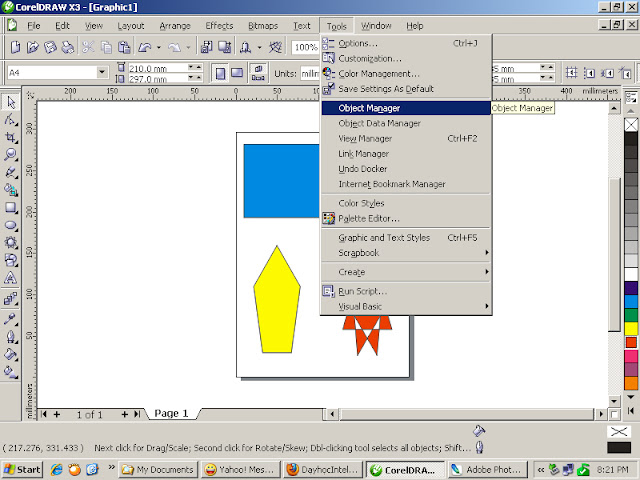640x480 pixels.
Task: Click the Import icon
Action: (x=207, y=47)
